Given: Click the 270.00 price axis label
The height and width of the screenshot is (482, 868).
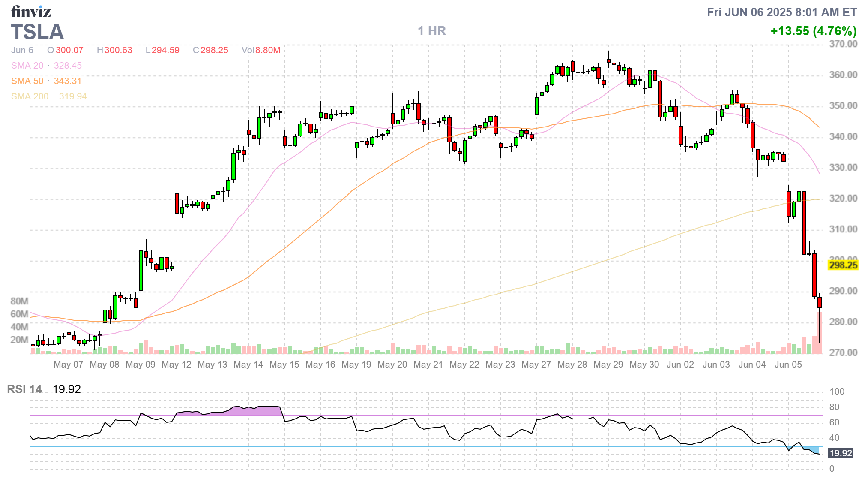Looking at the screenshot, I should pos(843,352).
